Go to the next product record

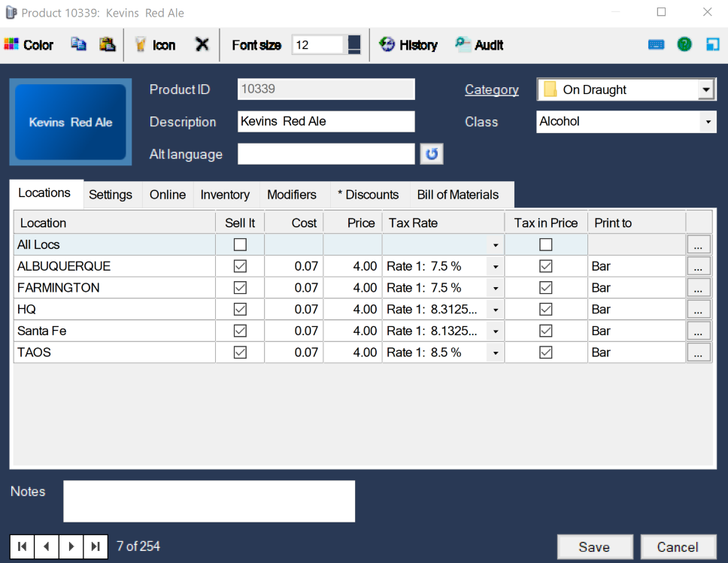pyautogui.click(x=71, y=546)
